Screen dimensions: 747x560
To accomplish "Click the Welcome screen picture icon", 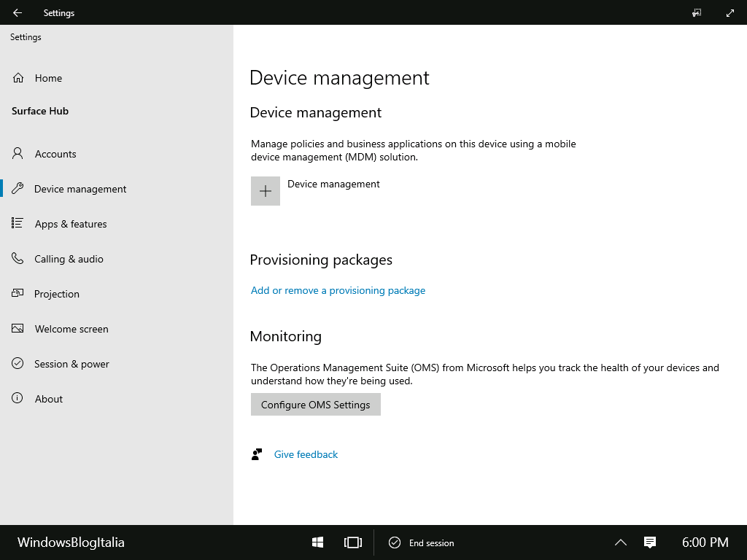I will pos(18,329).
